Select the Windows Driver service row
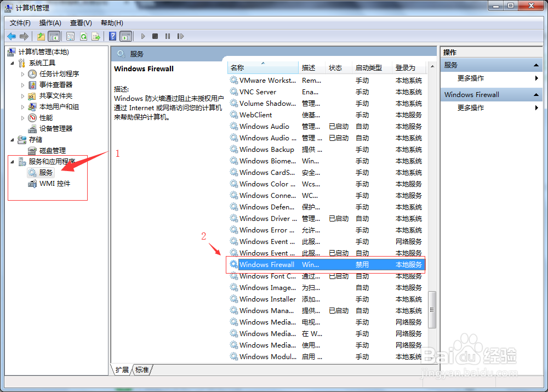This screenshot has height=392, width=548. pos(326,219)
